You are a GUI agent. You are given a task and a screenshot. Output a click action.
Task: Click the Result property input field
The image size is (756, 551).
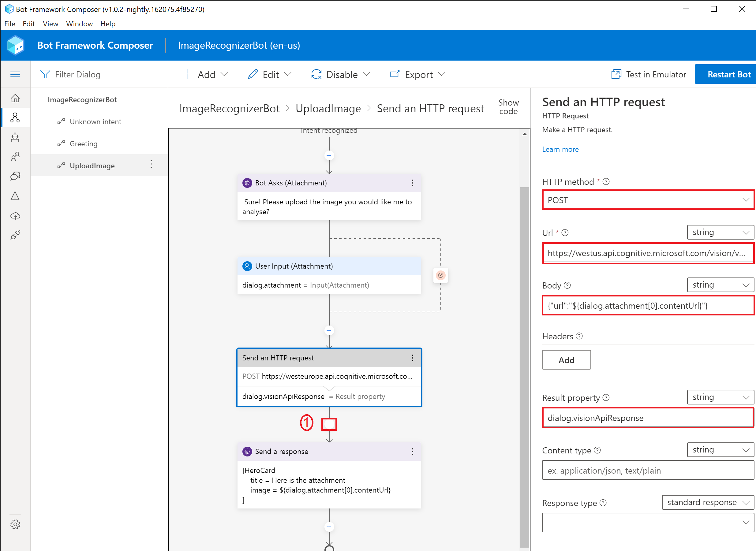pyautogui.click(x=648, y=418)
